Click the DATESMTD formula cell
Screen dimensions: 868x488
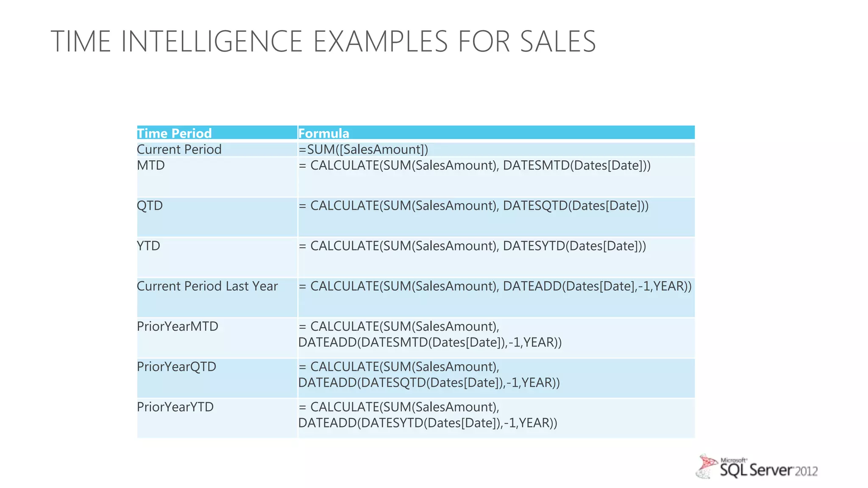tap(496, 177)
